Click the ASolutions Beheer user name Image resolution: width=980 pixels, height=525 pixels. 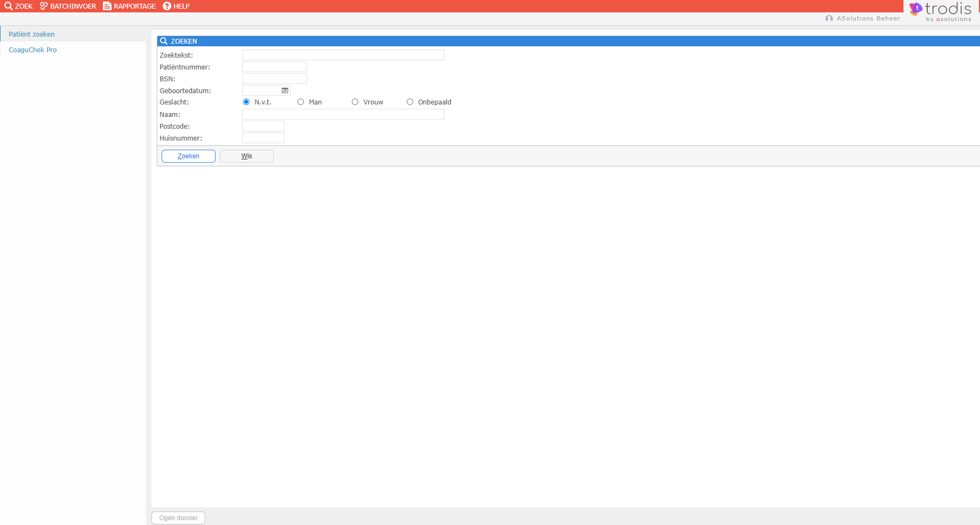click(x=868, y=18)
